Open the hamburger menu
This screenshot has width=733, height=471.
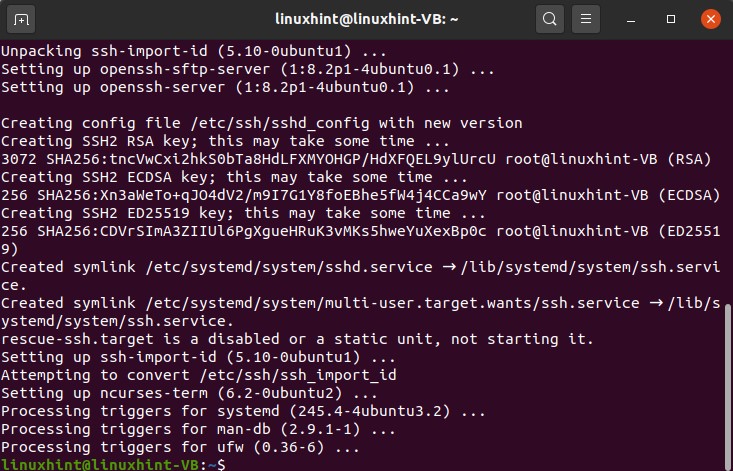(x=587, y=19)
